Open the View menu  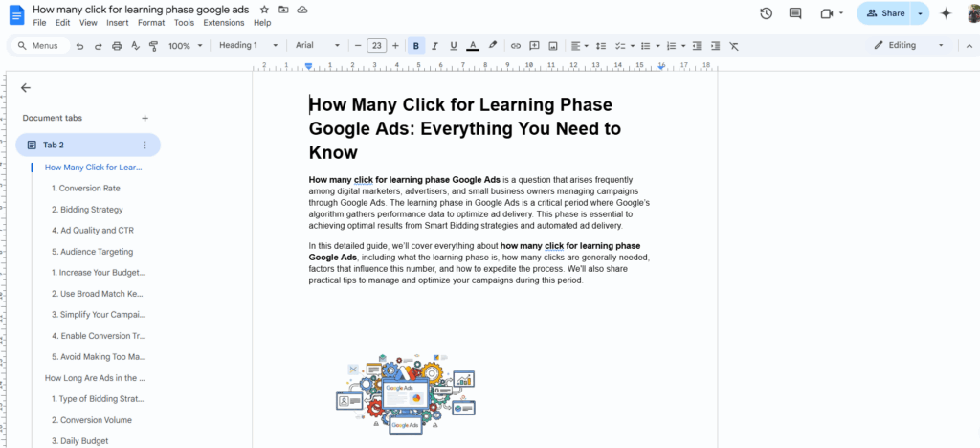click(x=88, y=23)
